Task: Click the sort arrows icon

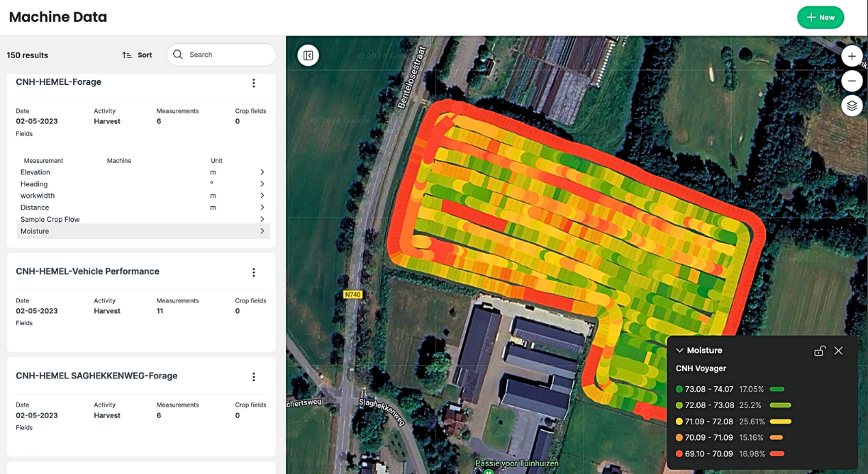Action: [126, 55]
